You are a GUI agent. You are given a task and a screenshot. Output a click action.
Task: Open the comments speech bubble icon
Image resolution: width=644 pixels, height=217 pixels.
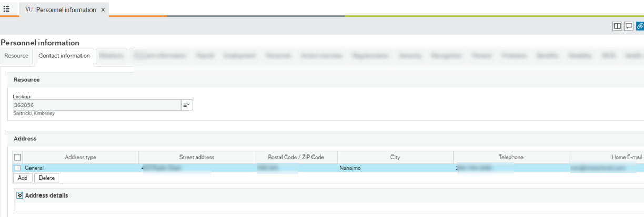click(629, 26)
